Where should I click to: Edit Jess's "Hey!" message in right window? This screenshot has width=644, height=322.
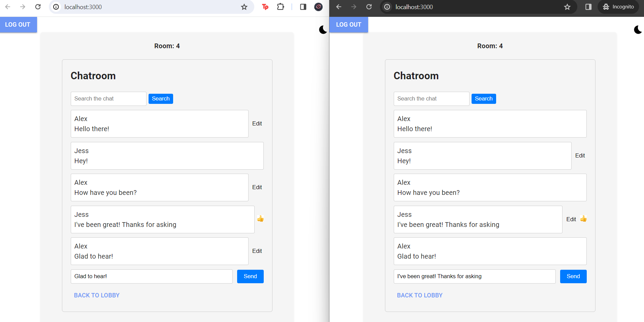580,155
